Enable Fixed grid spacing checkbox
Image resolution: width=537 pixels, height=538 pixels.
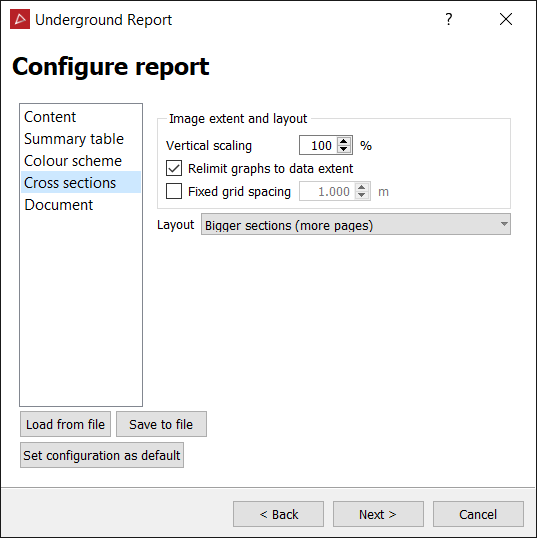point(174,191)
